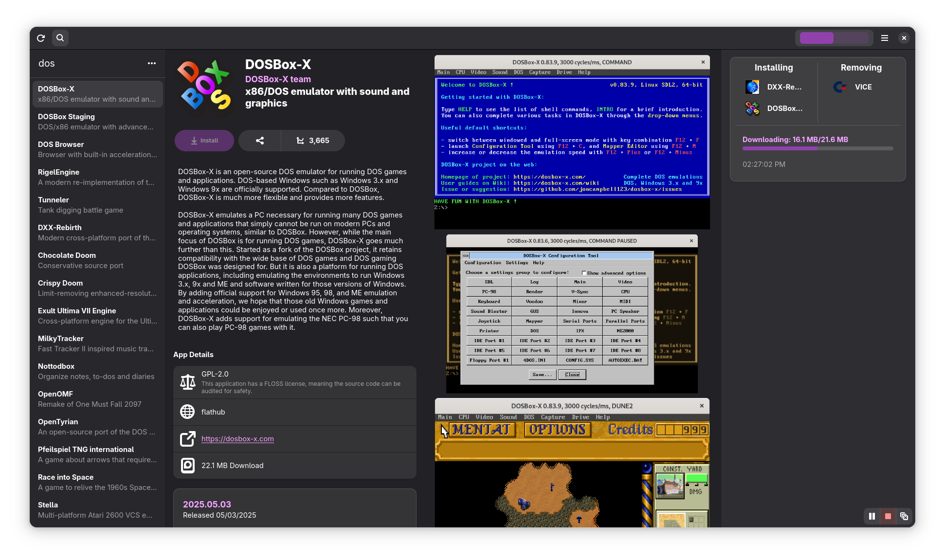
Task: Click the 3,665 downloads counter button
Action: click(313, 141)
